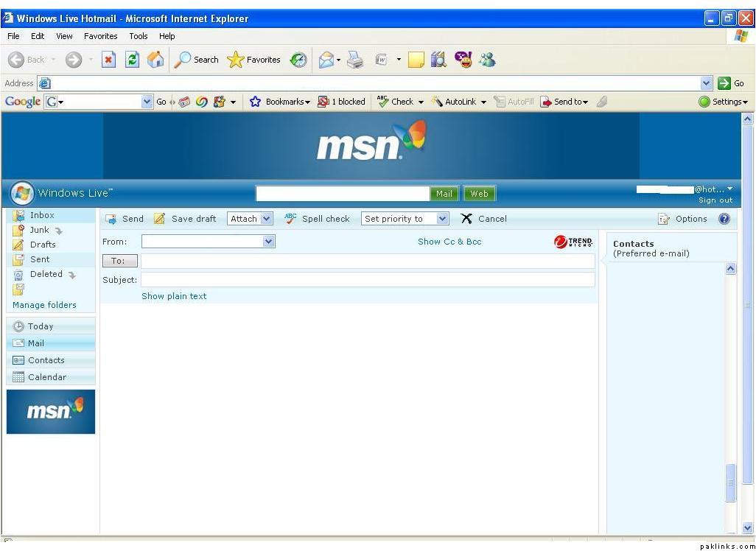Click the Stop loading icon
Image resolution: width=756 pixels, height=551 pixels.
pyautogui.click(x=108, y=60)
